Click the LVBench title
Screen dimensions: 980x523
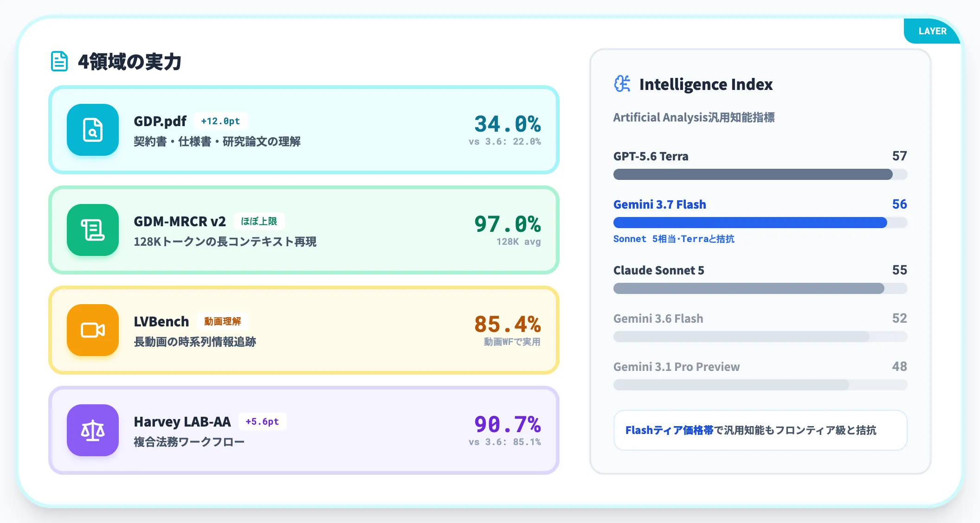161,321
